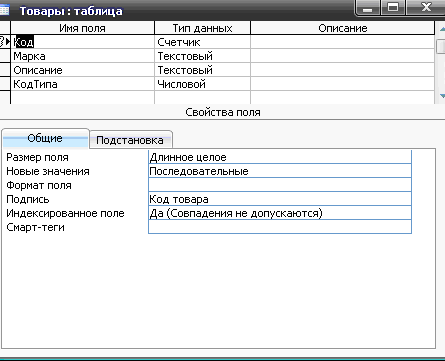
Task: Click the Имя поля column header
Action: (x=83, y=28)
